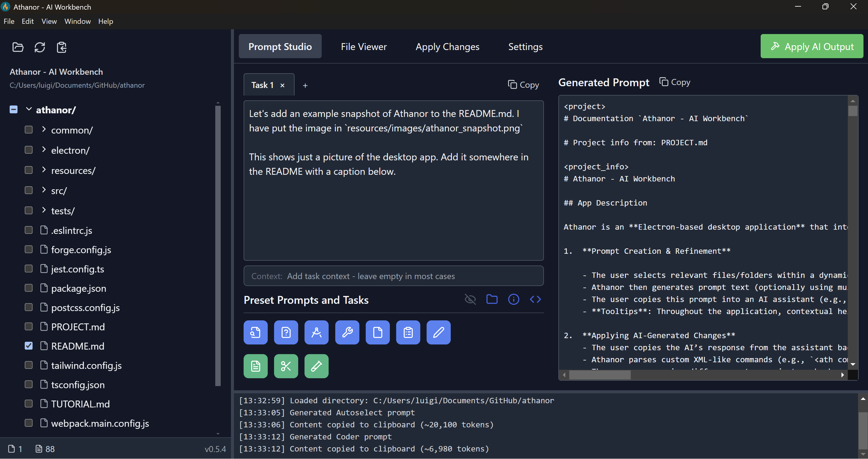Click the green scissors task icon
The height and width of the screenshot is (459, 868).
pyautogui.click(x=286, y=366)
